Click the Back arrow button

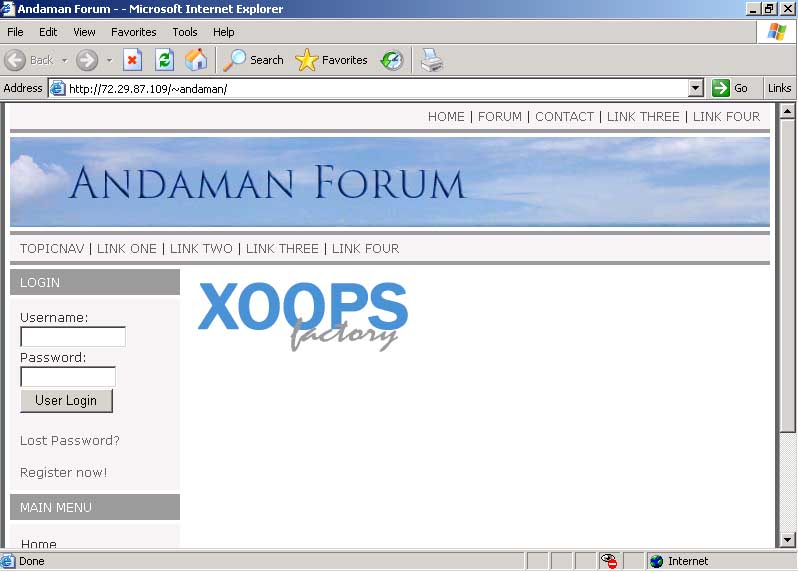click(15, 60)
